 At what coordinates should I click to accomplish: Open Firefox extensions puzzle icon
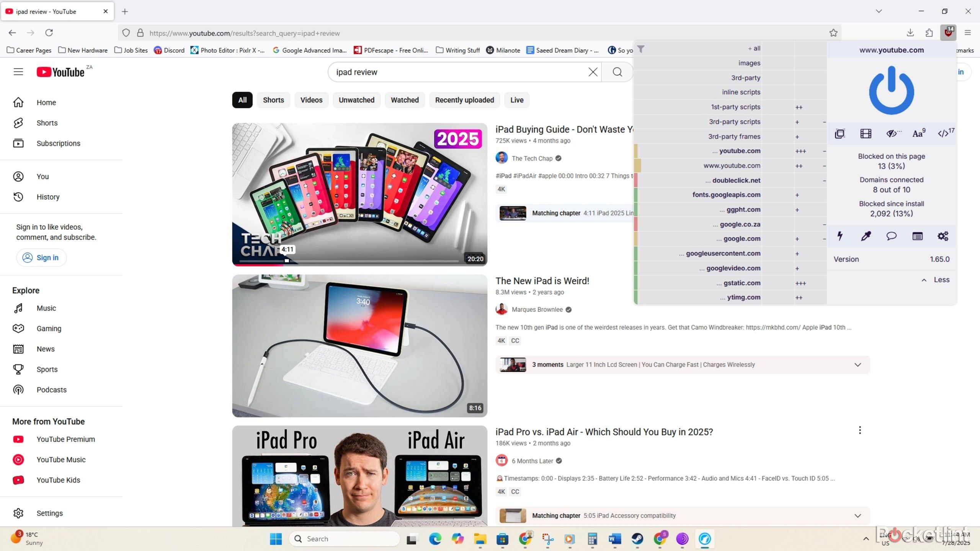[x=929, y=33]
